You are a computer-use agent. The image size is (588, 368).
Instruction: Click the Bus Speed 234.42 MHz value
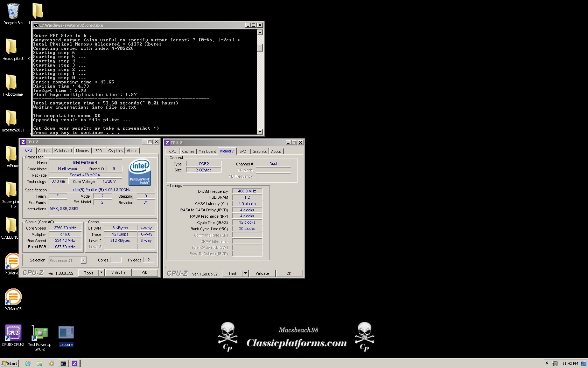coord(65,240)
